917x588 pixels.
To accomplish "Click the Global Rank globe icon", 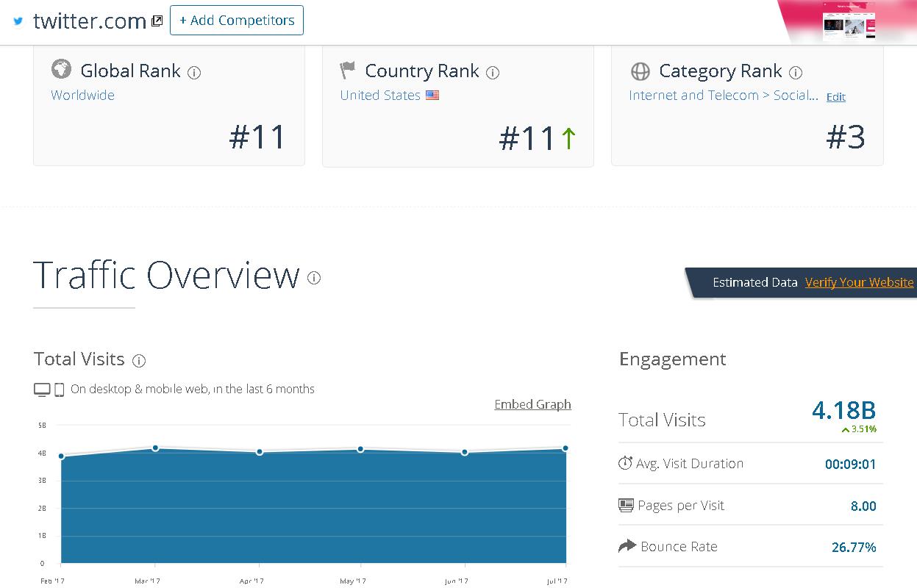I will point(61,69).
